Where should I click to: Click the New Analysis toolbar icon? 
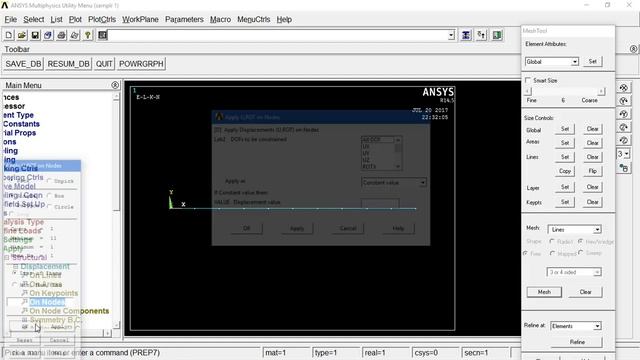(x=9, y=36)
